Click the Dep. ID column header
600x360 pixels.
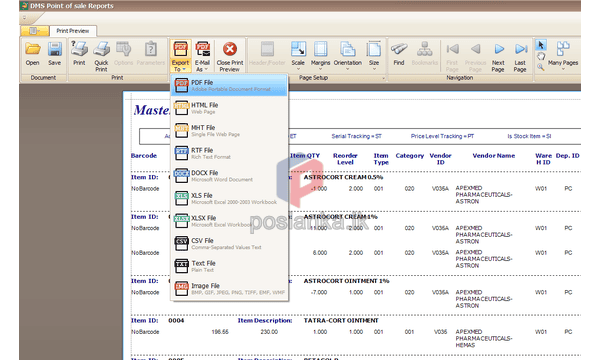pos(567,156)
